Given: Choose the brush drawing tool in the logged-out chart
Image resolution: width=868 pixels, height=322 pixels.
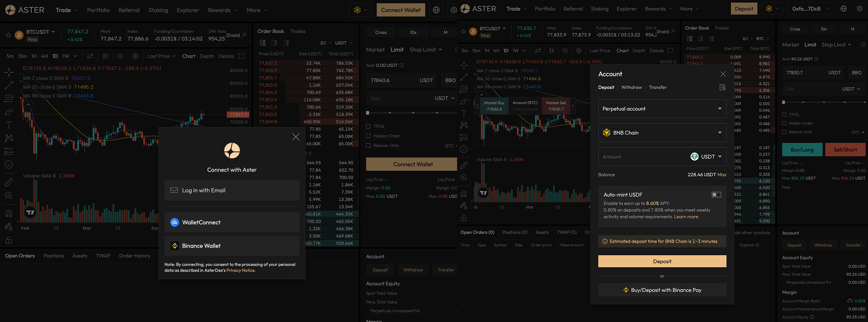Looking at the screenshot, I should coord(9,112).
